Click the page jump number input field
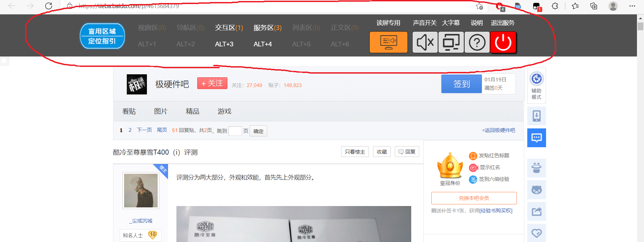The width and height of the screenshot is (644, 242). 235,131
